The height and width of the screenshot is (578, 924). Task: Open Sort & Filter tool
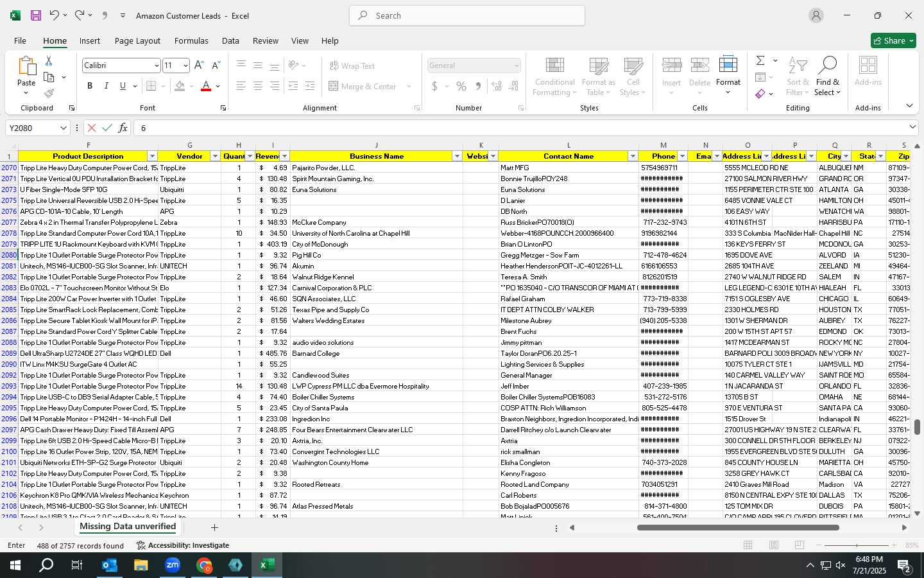tap(798, 76)
